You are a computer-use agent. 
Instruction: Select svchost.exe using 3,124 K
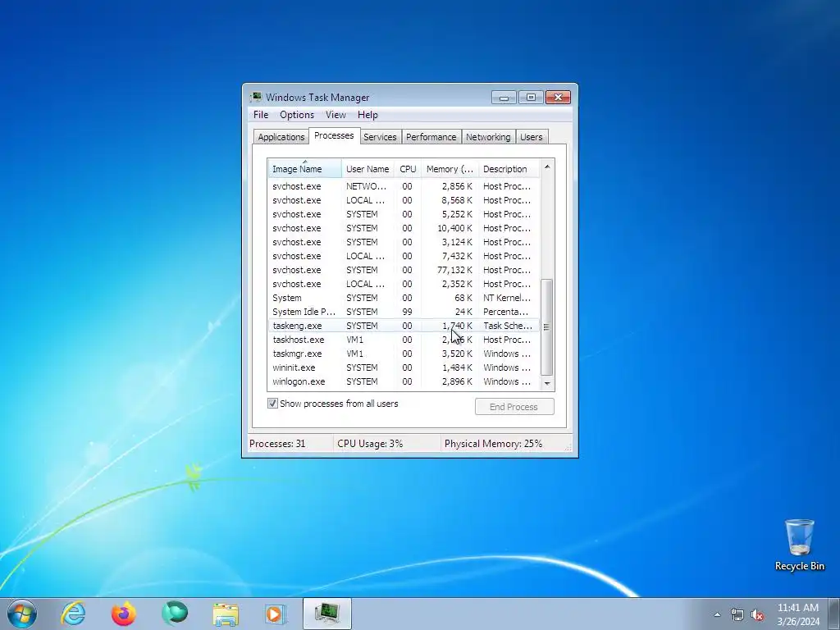pos(404,242)
